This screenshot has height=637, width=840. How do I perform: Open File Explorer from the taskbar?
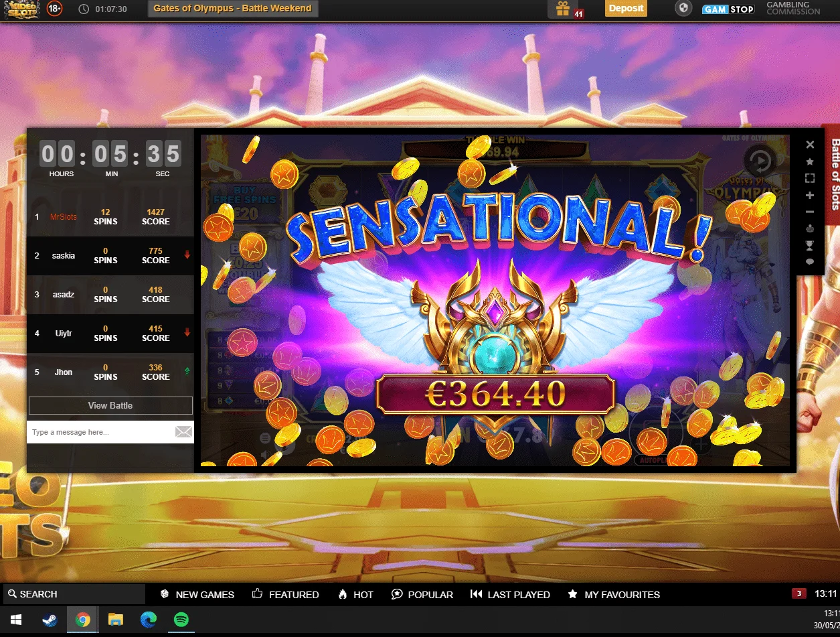116,620
